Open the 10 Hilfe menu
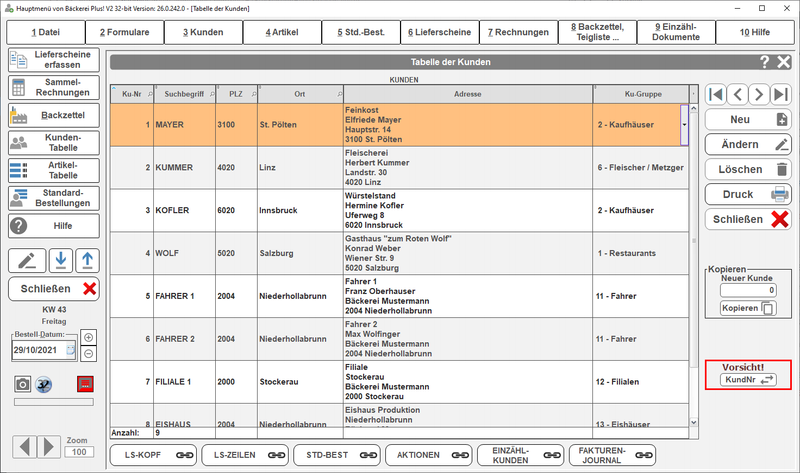Viewport: 800px width, 473px height. (x=755, y=32)
